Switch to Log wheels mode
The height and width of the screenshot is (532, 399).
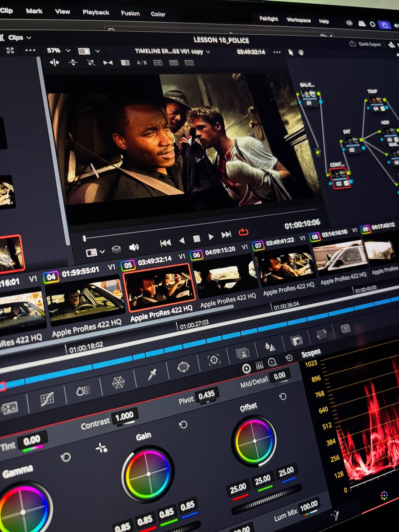(272, 362)
